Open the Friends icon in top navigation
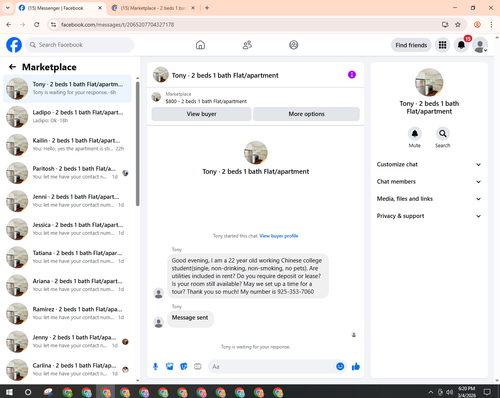The width and height of the screenshot is (500, 398). 247,45
